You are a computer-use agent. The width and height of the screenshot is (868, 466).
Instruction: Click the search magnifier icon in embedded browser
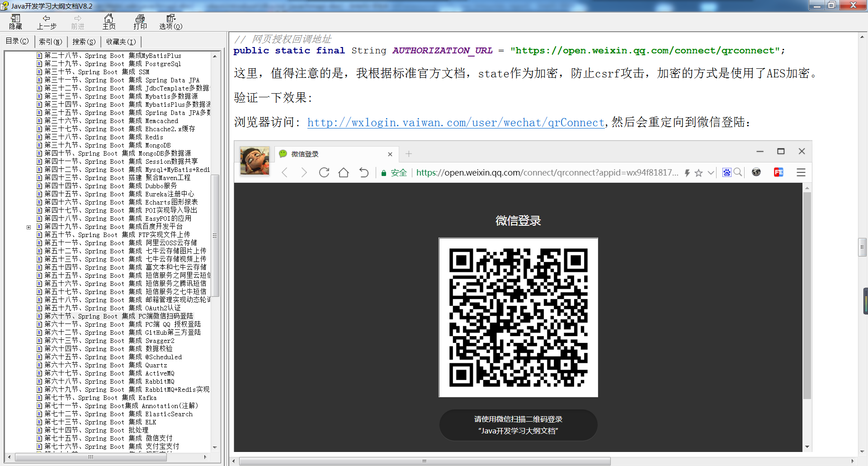tap(737, 172)
